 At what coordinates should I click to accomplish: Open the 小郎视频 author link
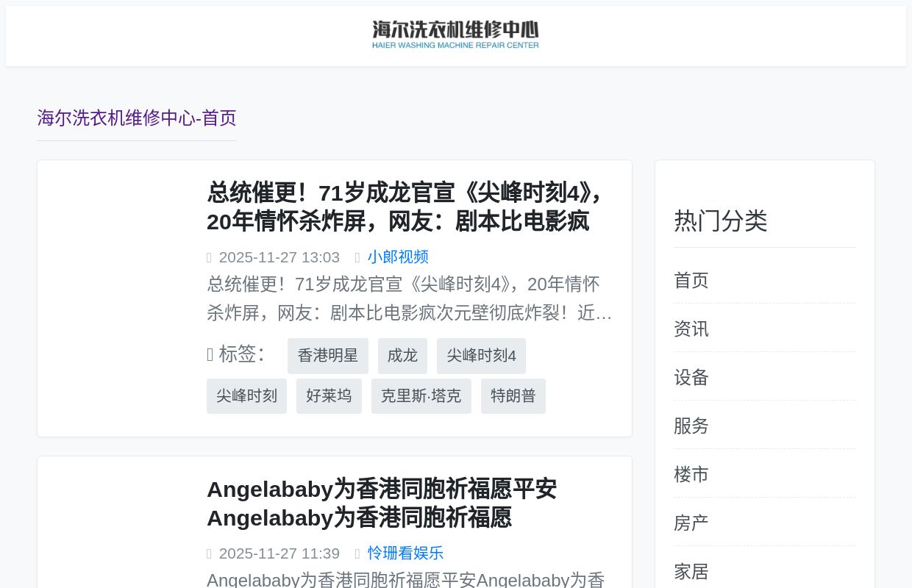[x=398, y=257]
